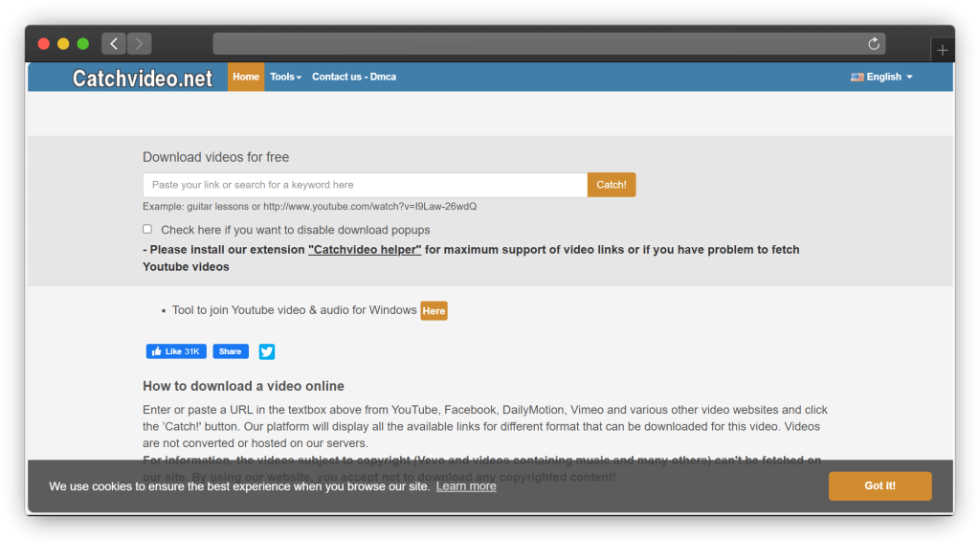Open the cookie Learn more link

tap(466, 486)
